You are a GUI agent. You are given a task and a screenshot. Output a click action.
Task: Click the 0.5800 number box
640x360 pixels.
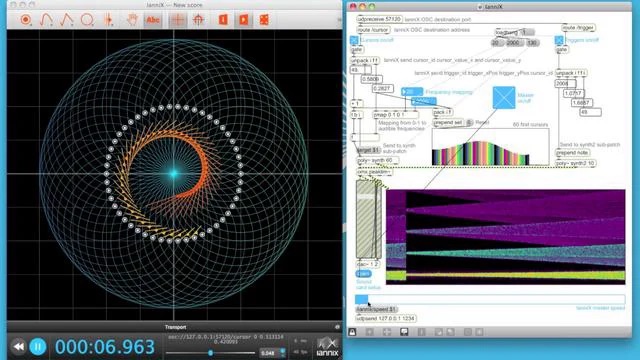coord(371,79)
